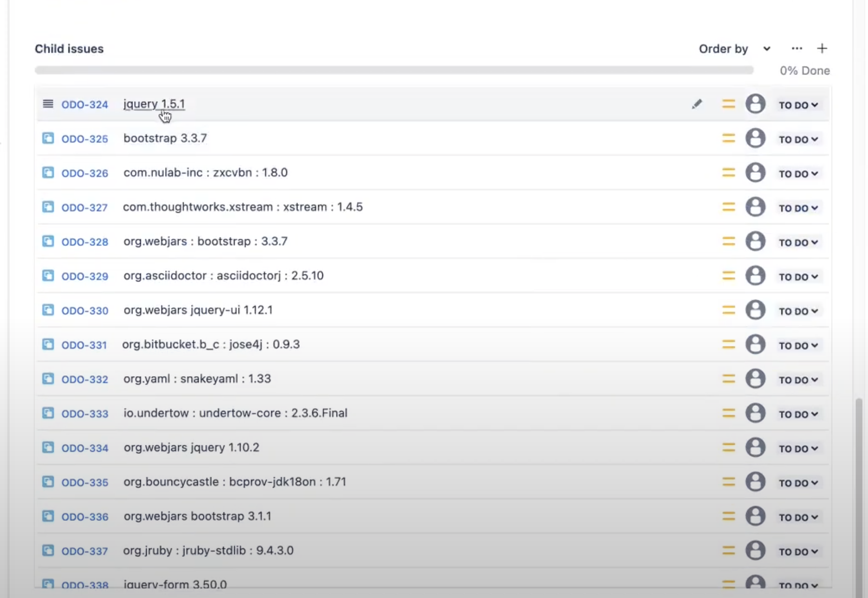
Task: Click the medium priority icon for ODO-324
Action: pos(728,104)
